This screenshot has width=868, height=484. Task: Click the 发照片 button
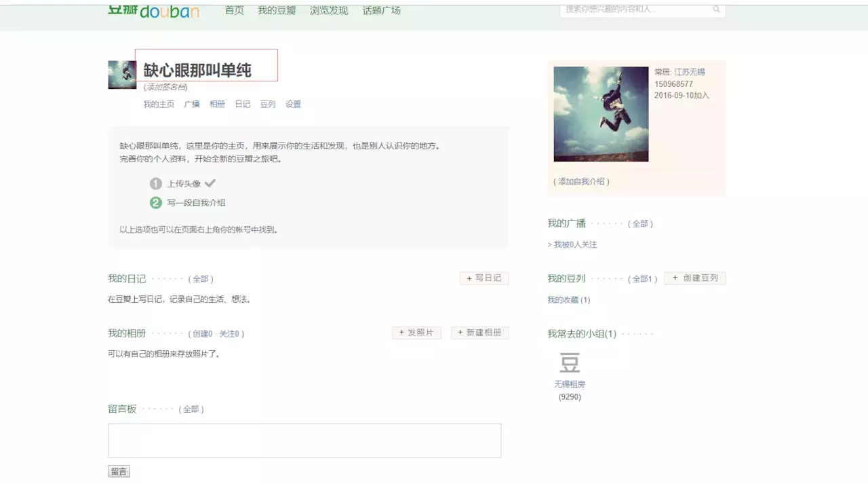pos(416,333)
